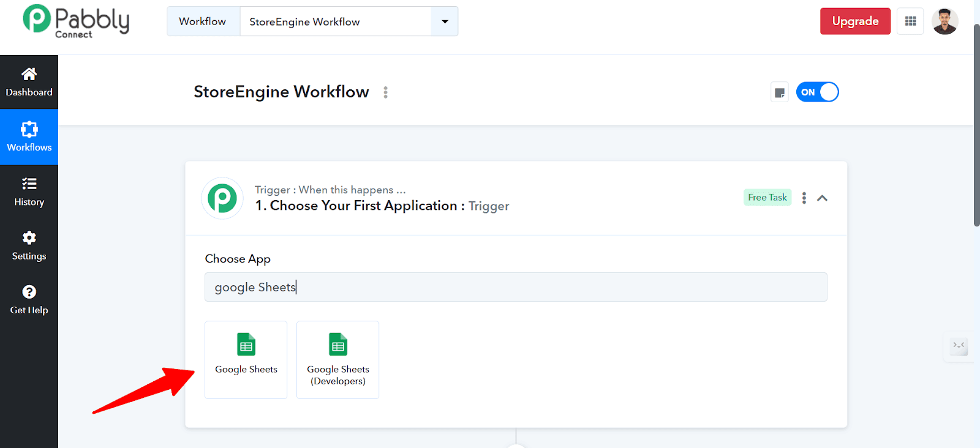Click the page vertical scrollbar
This screenshot has height=448, width=980.
coord(976,125)
